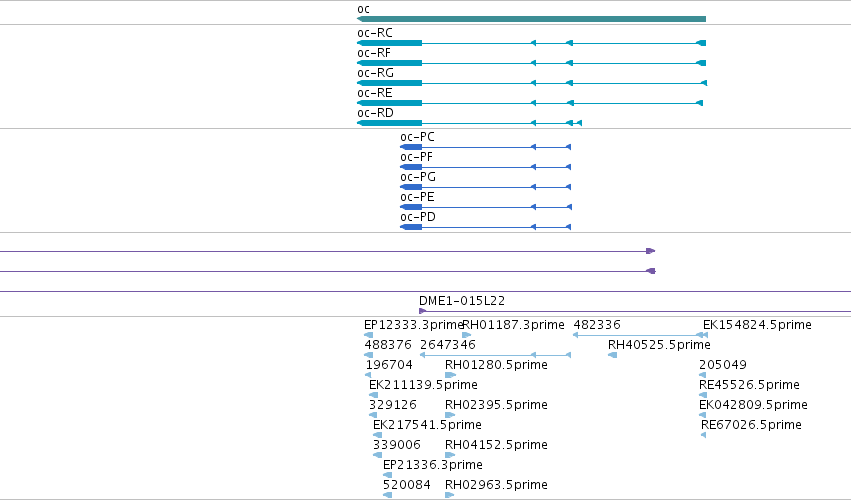
Task: Select the 520084 feature
Action: click(388, 495)
